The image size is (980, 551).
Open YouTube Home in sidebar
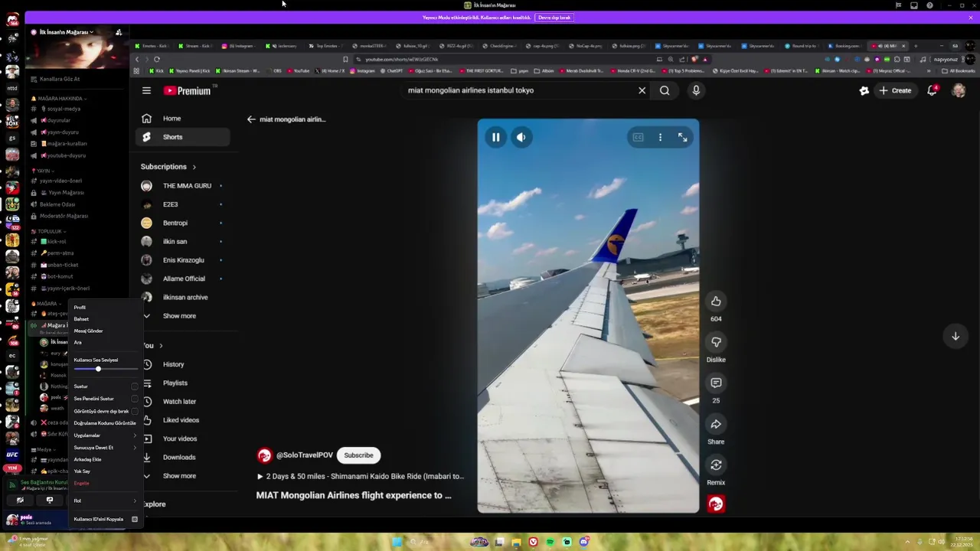point(183,119)
